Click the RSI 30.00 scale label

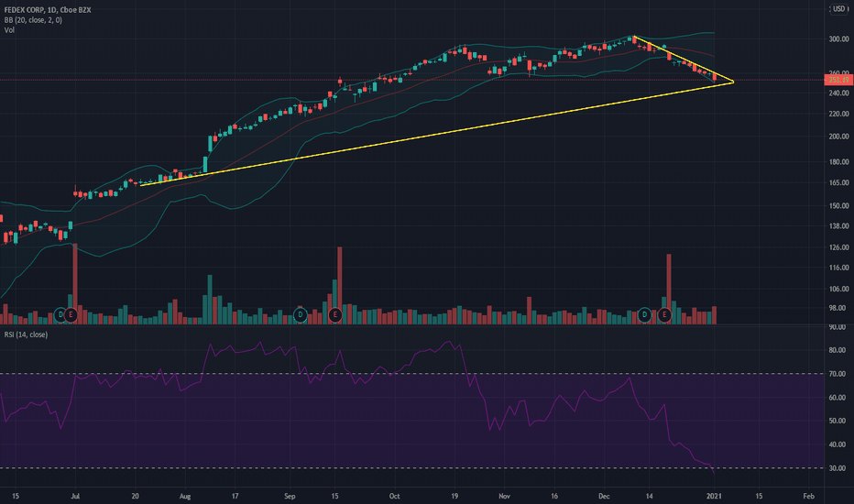(838, 468)
